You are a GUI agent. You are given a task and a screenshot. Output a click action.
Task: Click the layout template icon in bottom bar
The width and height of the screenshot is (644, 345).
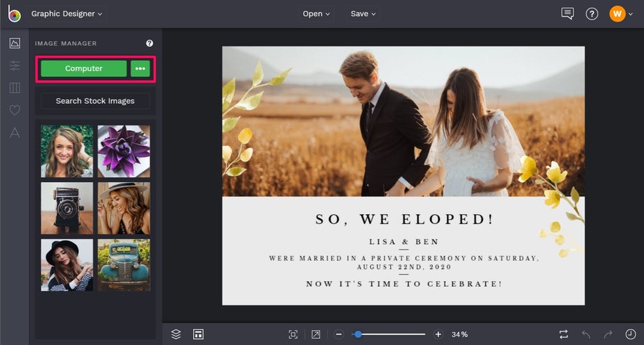coord(199,334)
